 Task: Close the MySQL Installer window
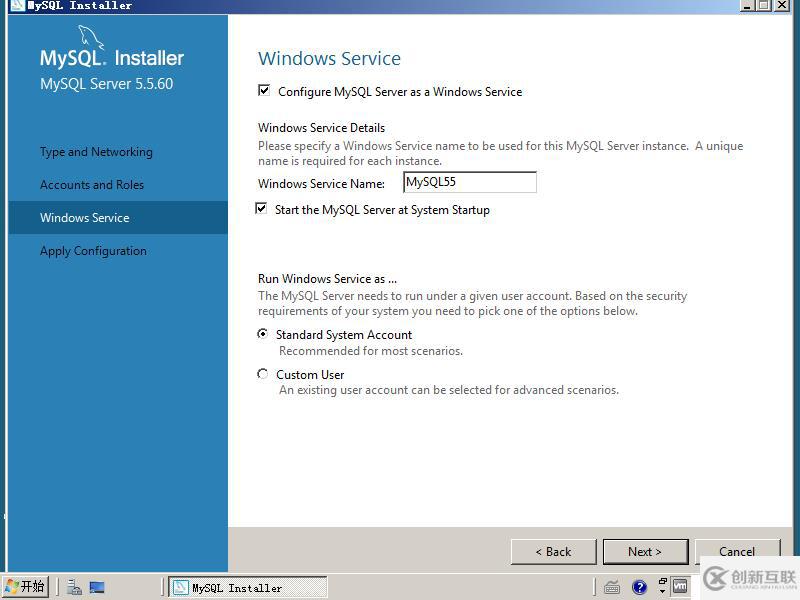click(782, 5)
